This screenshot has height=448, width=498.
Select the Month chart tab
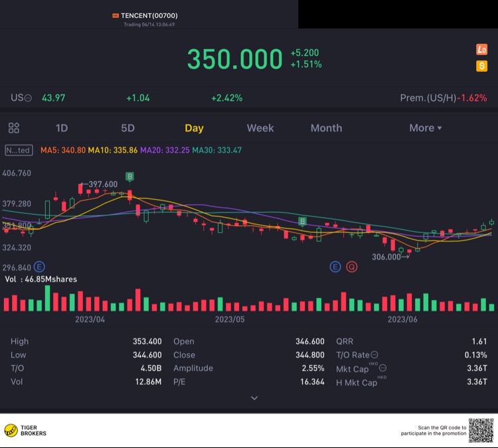[x=326, y=128]
